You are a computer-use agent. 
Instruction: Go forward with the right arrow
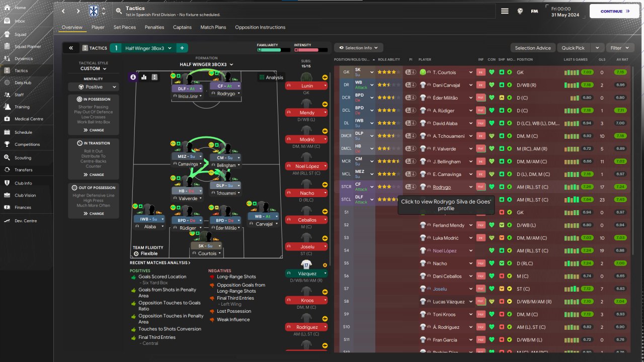pyautogui.click(x=78, y=11)
